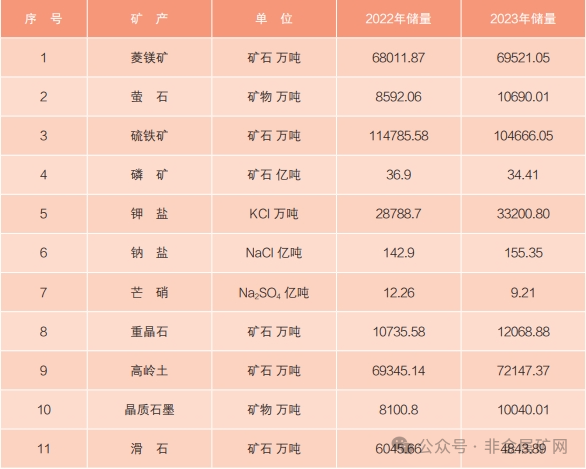Click the value 69345.14
The height and width of the screenshot is (469, 586).
tap(398, 371)
